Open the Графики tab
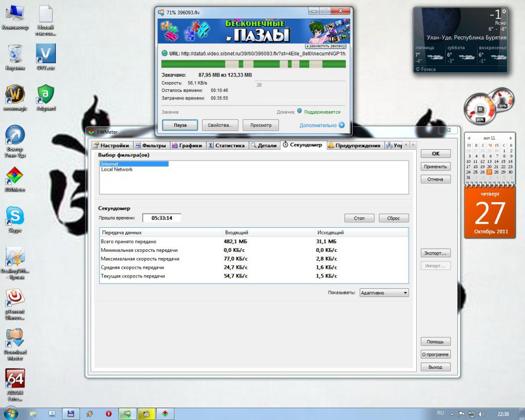Viewport: 525px width, 420px height. pos(187,145)
